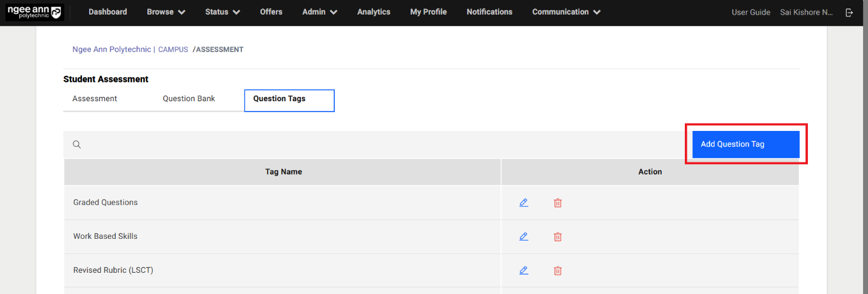Click into the tag search field

coord(364,144)
